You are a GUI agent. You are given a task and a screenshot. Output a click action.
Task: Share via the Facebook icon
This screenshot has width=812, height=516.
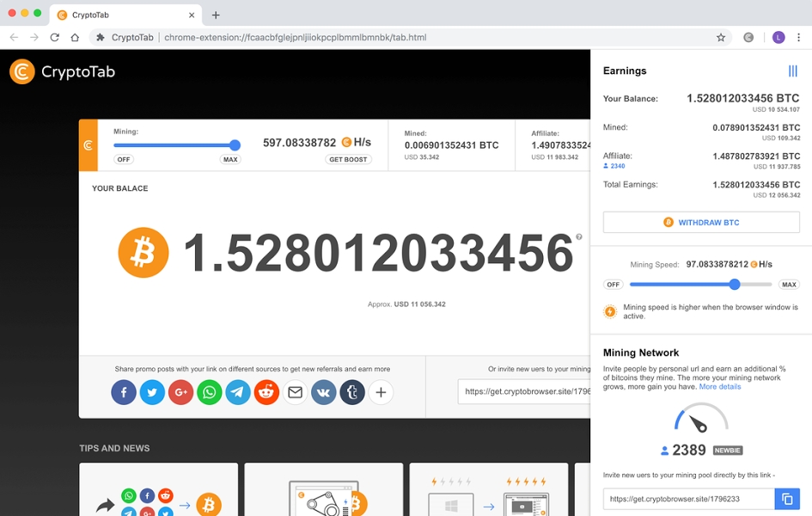point(124,392)
